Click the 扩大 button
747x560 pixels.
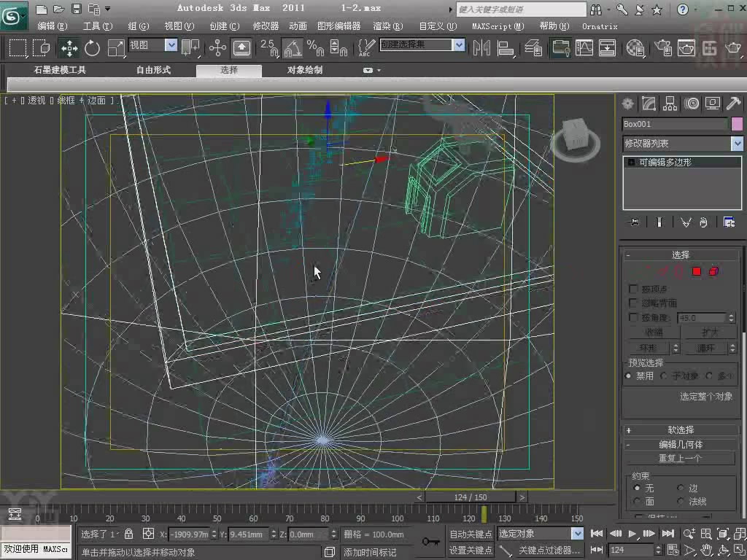710,332
